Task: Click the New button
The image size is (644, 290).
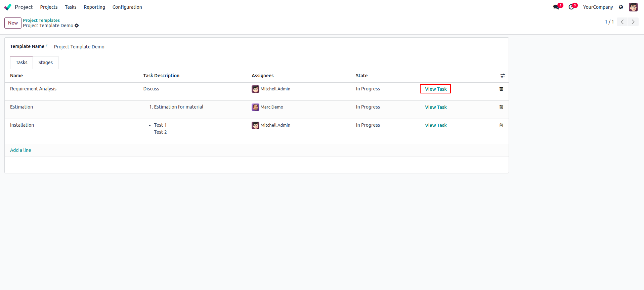Action: tap(13, 23)
